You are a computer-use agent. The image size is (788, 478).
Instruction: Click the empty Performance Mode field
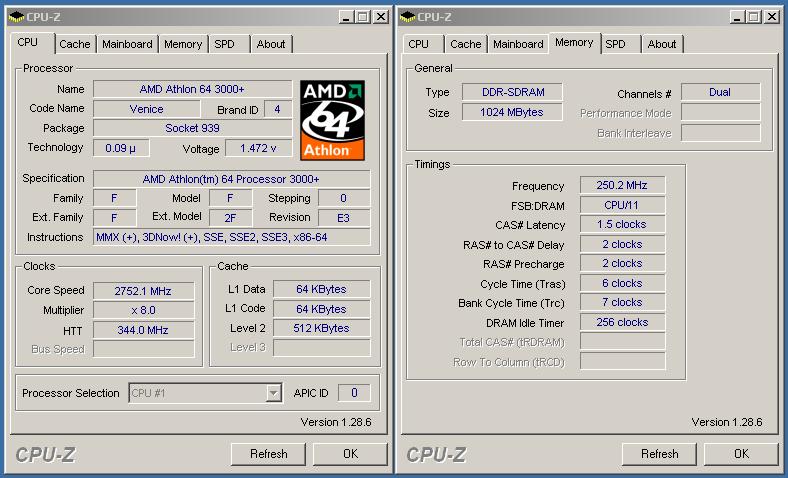tap(721, 113)
